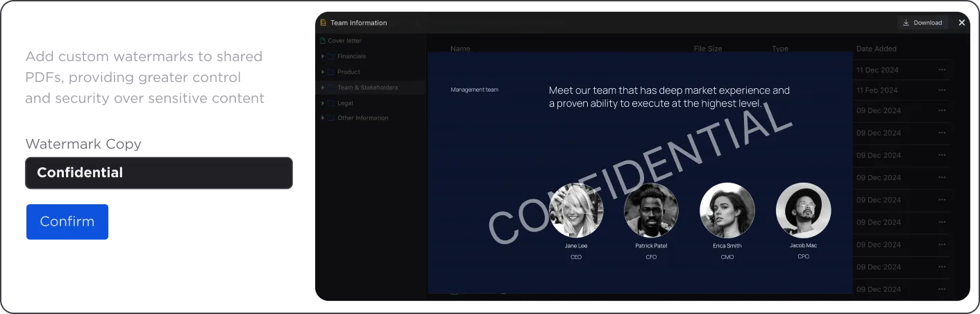The image size is (980, 314).
Task: Click the 'Jacob Mac' name text
Action: click(x=803, y=245)
